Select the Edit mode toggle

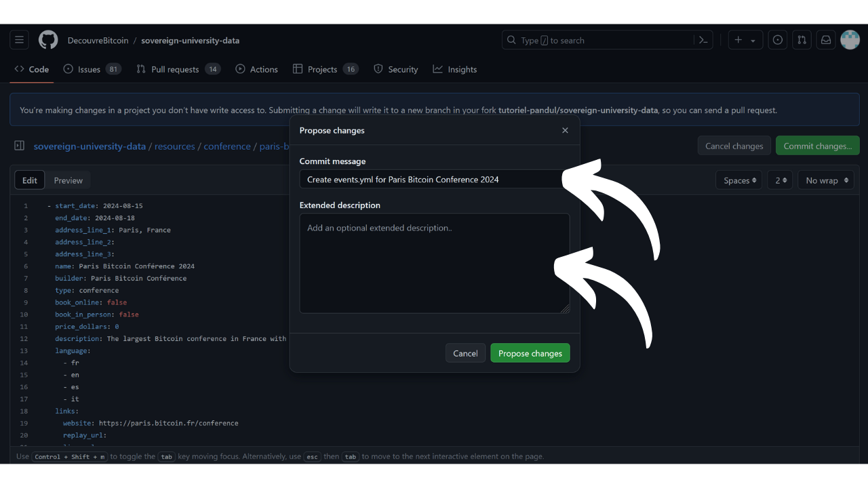point(30,180)
